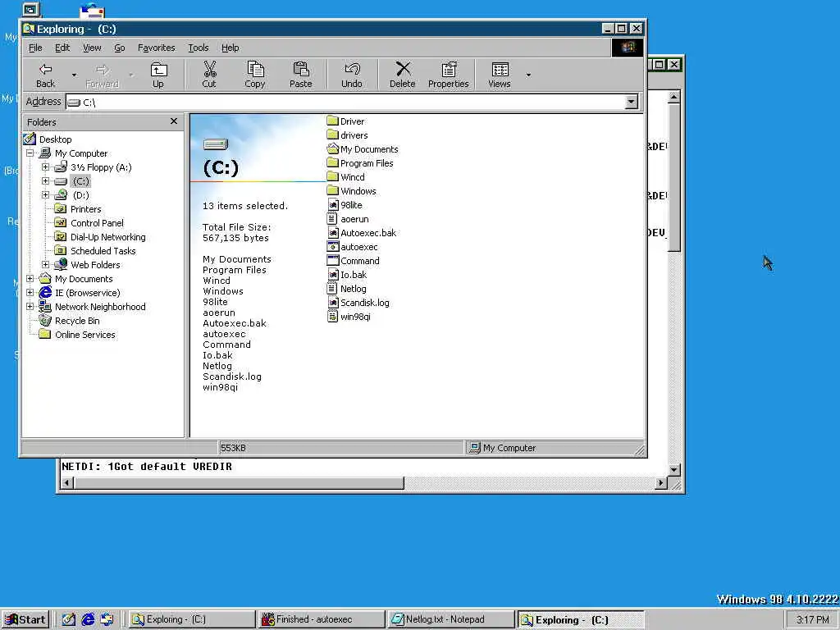Open the Go menu

tap(120, 48)
